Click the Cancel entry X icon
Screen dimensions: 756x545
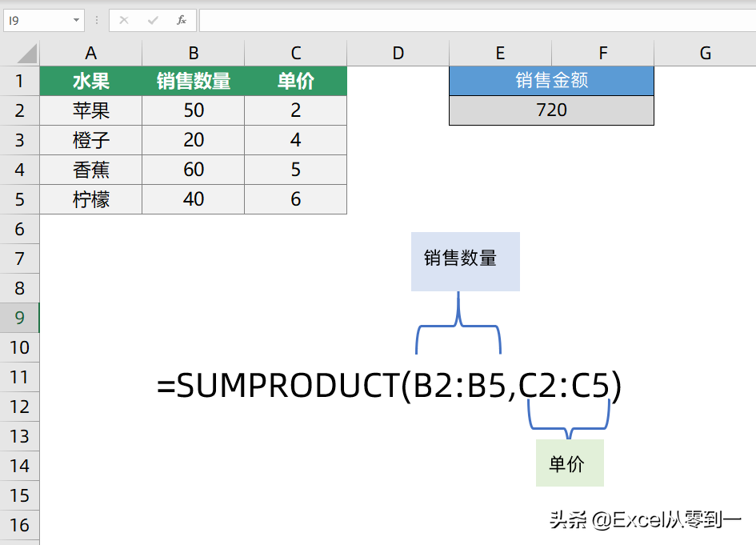(124, 20)
